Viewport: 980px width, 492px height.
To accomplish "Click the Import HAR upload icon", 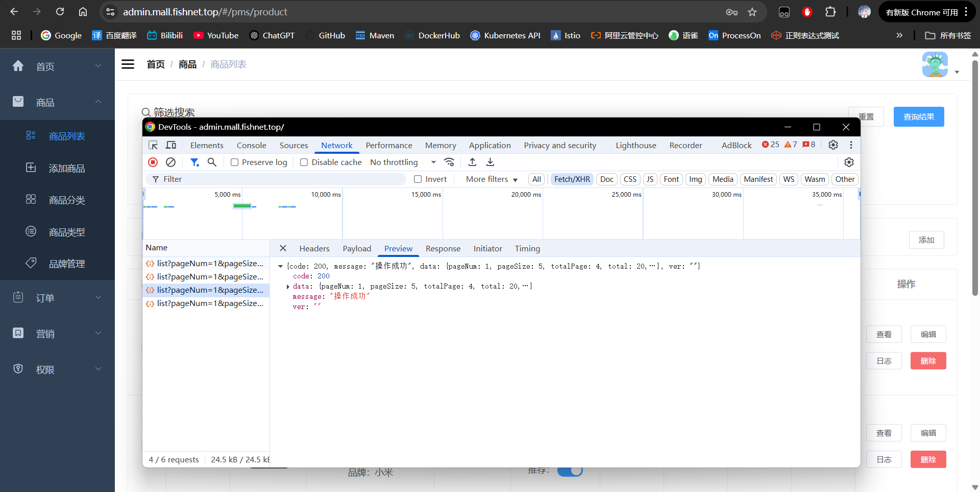I will pos(473,162).
